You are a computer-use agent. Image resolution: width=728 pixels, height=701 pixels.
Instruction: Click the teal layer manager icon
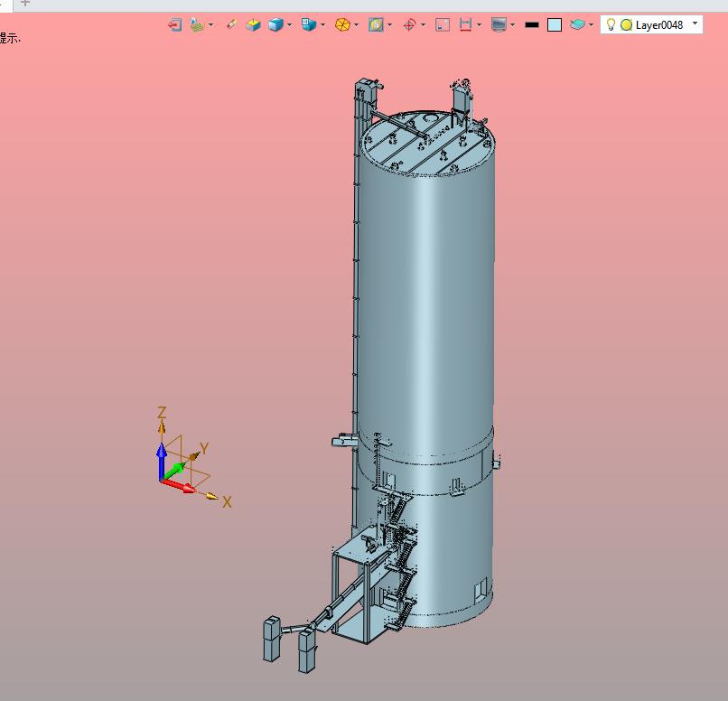577,24
